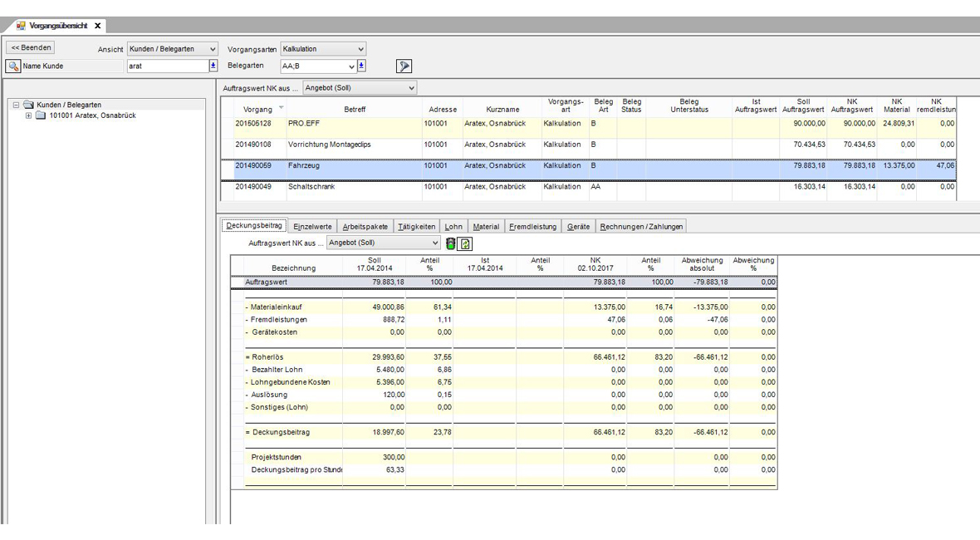Screen dimensions: 980x540
Task: Switch to the Einzelwerte tab
Action: [312, 227]
